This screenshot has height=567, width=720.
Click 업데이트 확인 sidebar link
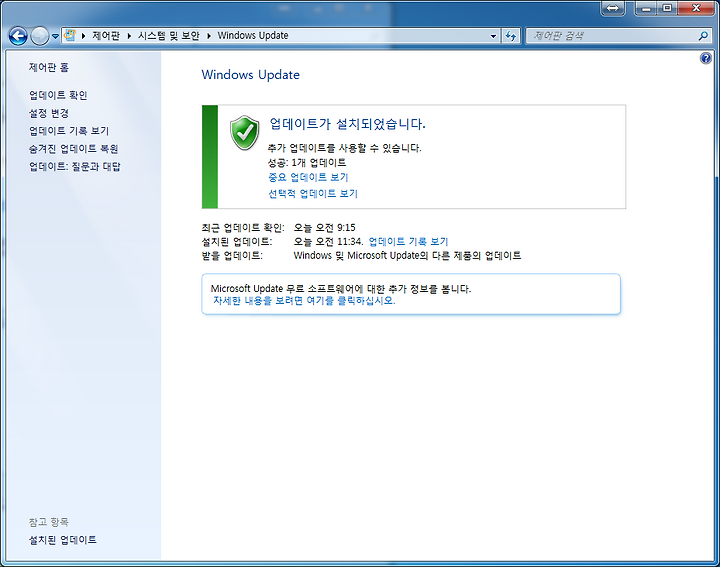58,95
